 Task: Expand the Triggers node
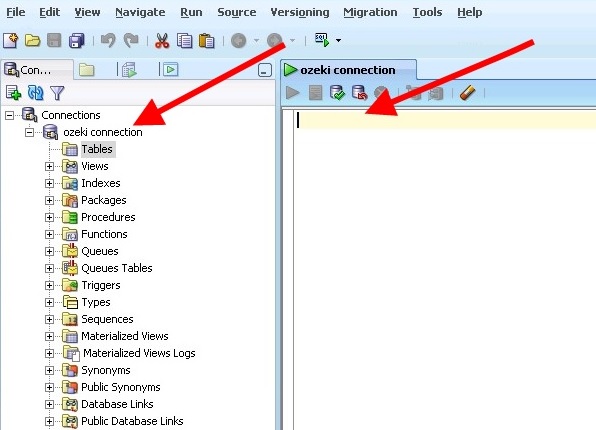point(49,286)
